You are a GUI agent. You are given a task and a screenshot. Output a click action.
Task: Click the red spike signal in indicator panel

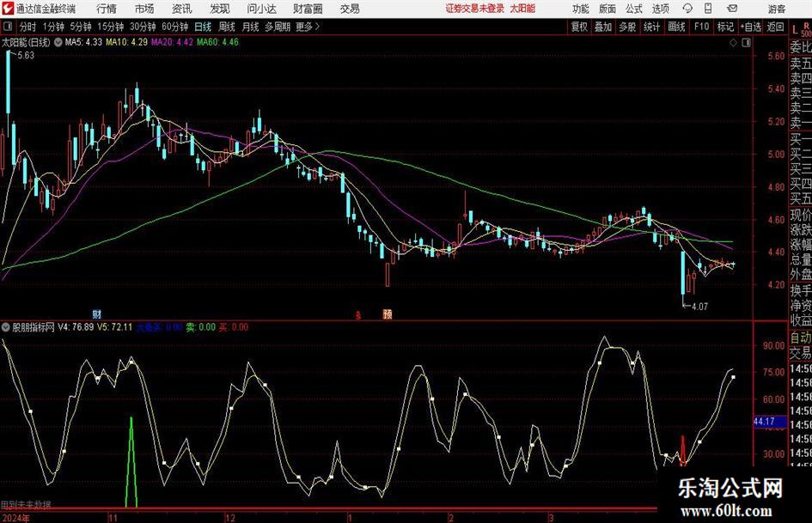click(682, 449)
